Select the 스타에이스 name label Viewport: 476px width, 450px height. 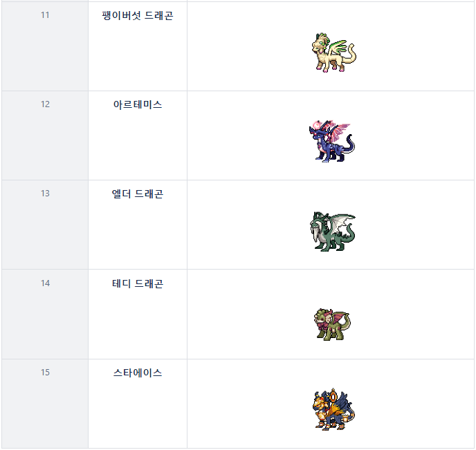pyautogui.click(x=138, y=373)
